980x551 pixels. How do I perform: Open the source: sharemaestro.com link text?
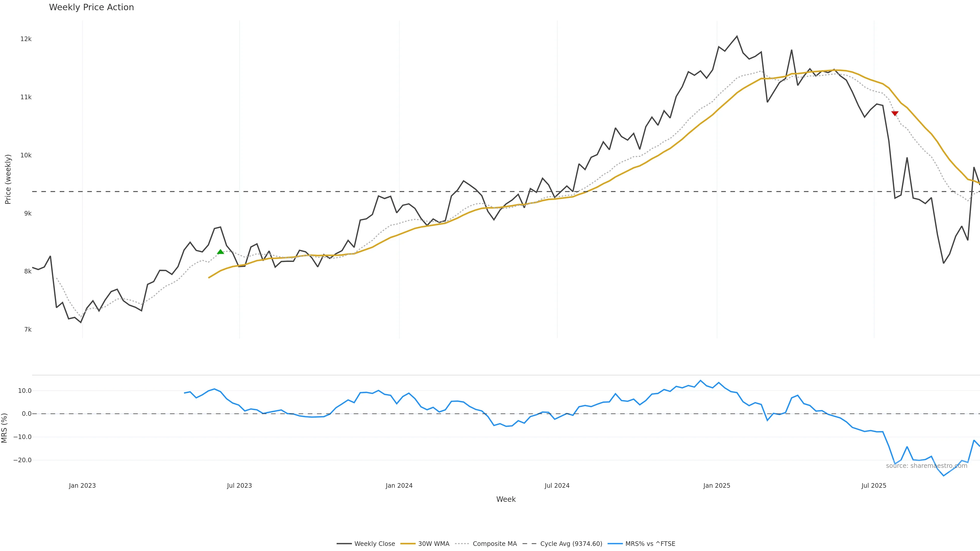pyautogui.click(x=926, y=466)
